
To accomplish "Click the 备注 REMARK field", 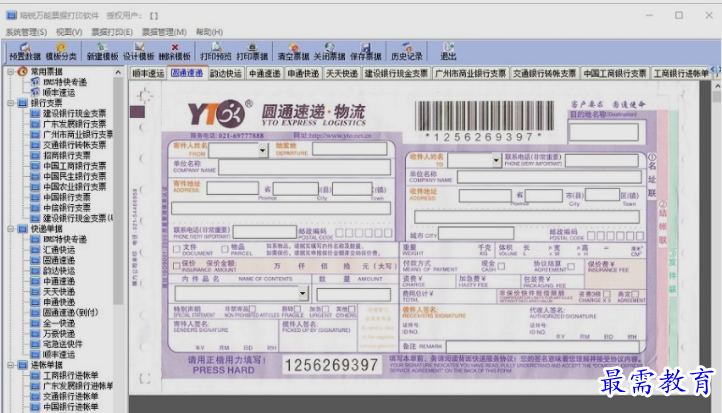I will (543, 347).
